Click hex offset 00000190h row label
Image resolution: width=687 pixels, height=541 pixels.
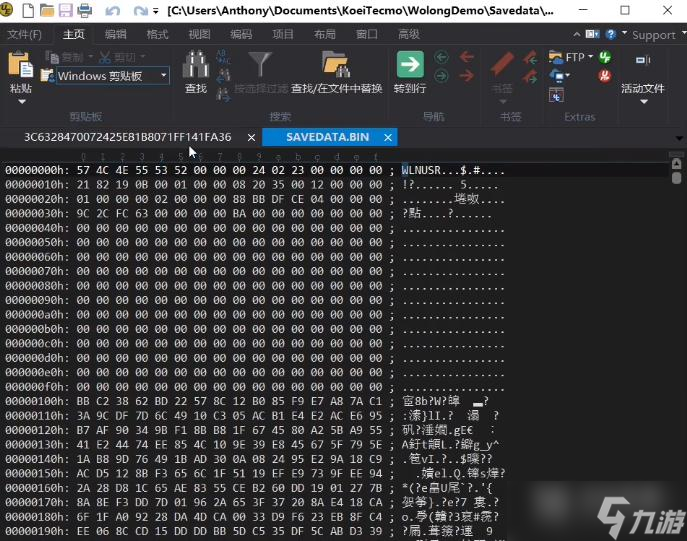point(37,531)
